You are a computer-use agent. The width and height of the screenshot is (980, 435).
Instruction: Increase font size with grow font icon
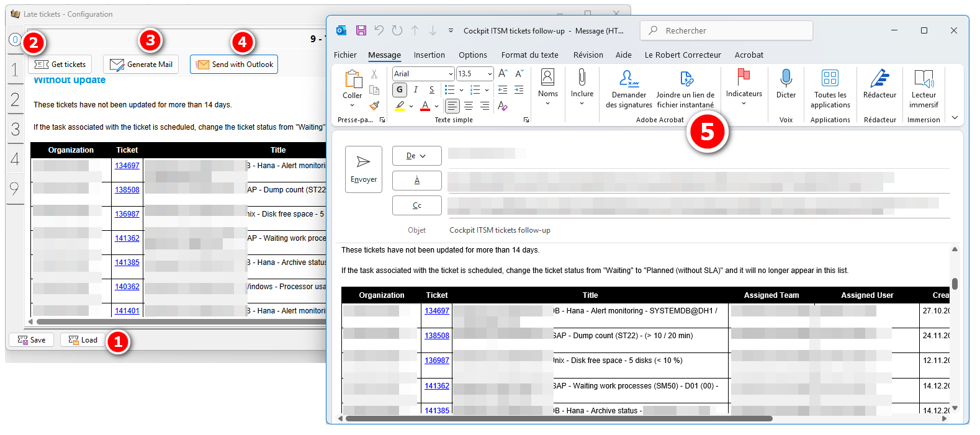click(x=503, y=74)
